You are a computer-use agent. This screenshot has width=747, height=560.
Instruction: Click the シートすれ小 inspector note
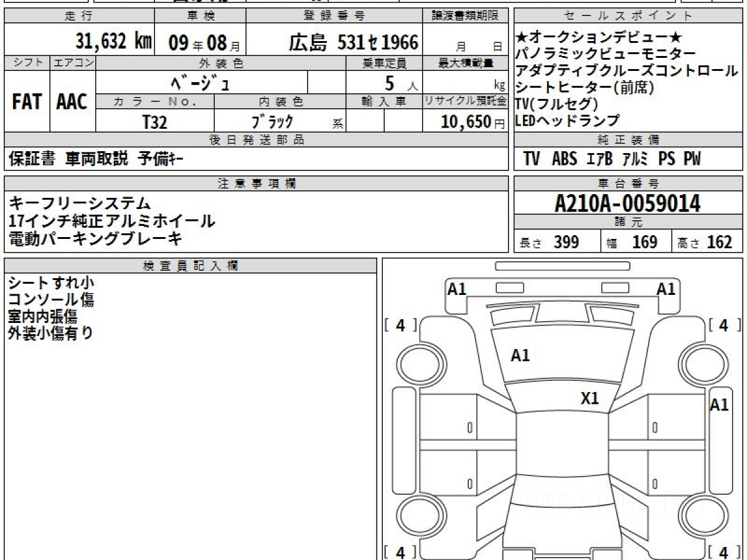tap(52, 283)
